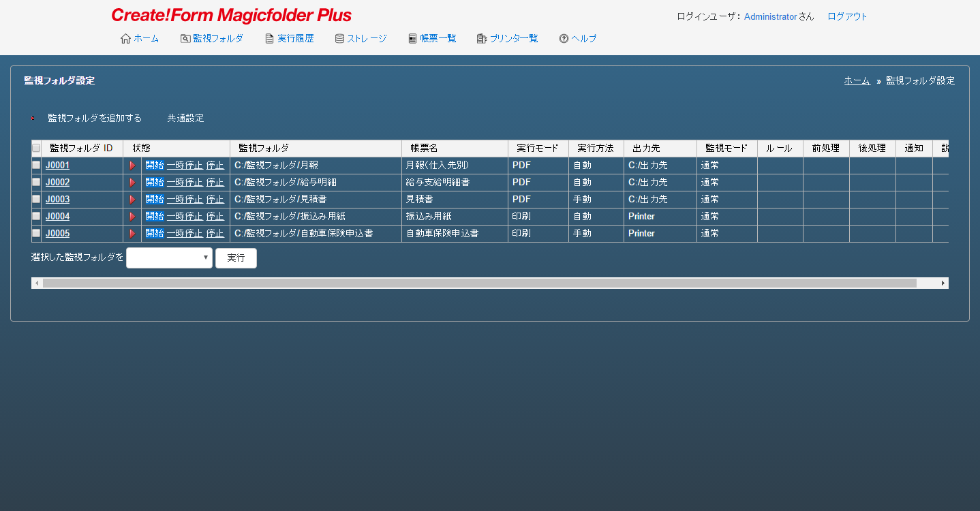
Task: Check the checkbox for row J0001
Action: (x=36, y=165)
